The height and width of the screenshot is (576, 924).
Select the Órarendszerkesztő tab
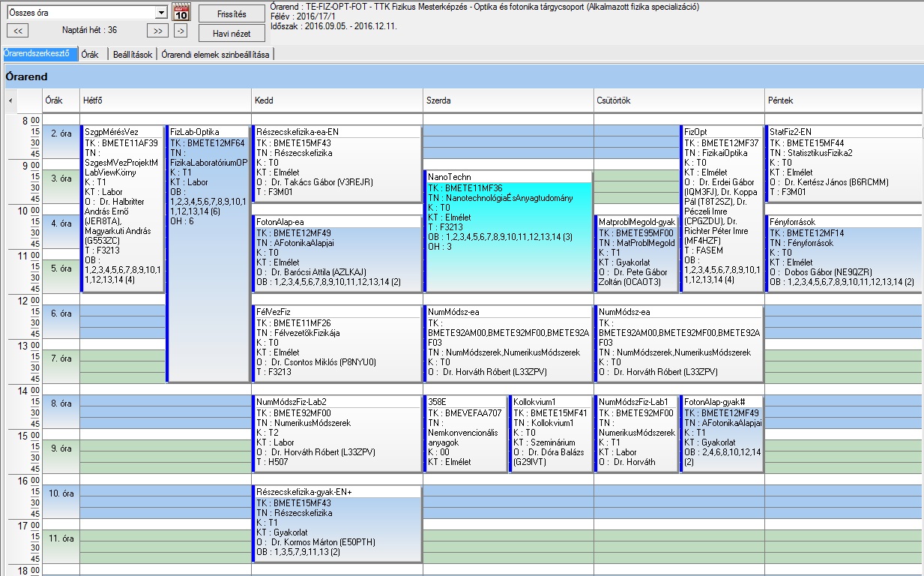pyautogui.click(x=39, y=54)
